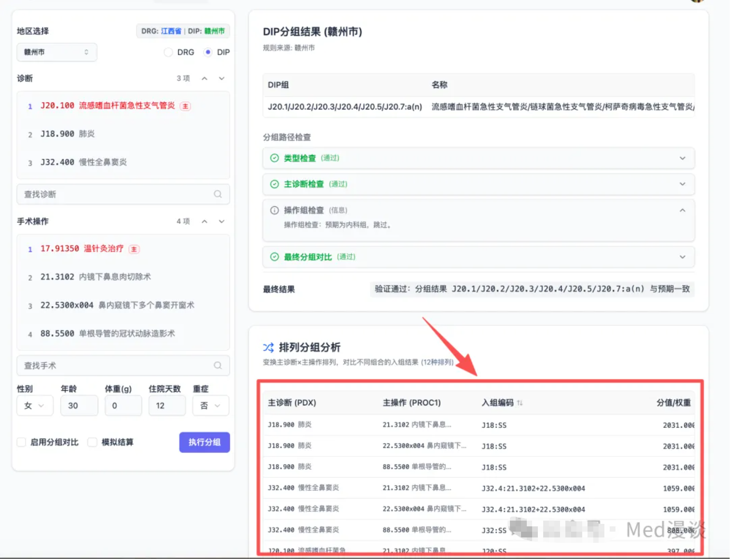Open the 性别 dropdown showing 女
Viewport: 730px width, 560px height.
tap(34, 406)
